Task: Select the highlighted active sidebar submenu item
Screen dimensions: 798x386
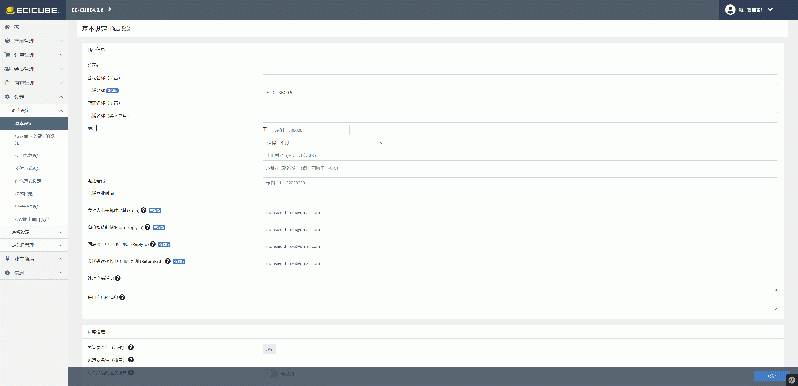Action: point(34,123)
